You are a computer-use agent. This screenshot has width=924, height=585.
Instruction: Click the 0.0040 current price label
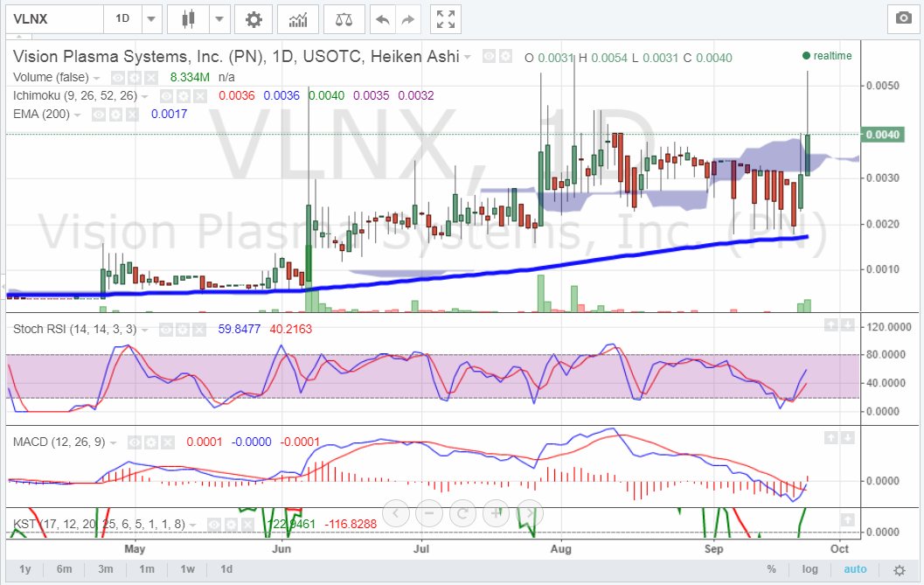point(882,135)
